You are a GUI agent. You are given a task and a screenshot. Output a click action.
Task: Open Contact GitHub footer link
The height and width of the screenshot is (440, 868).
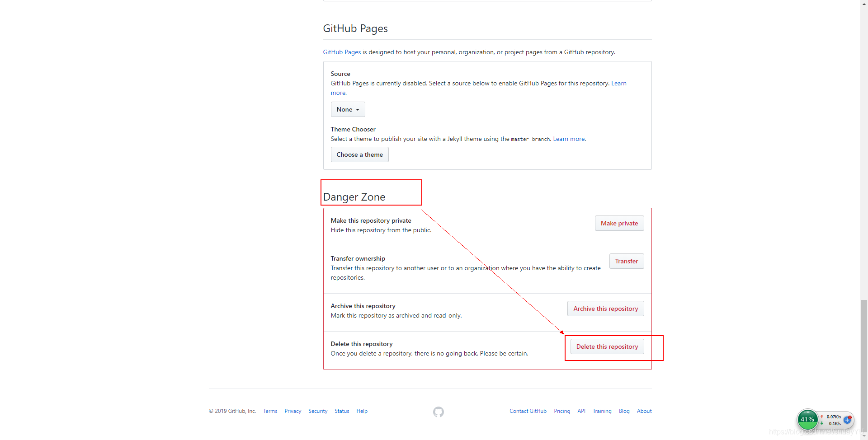click(528, 411)
